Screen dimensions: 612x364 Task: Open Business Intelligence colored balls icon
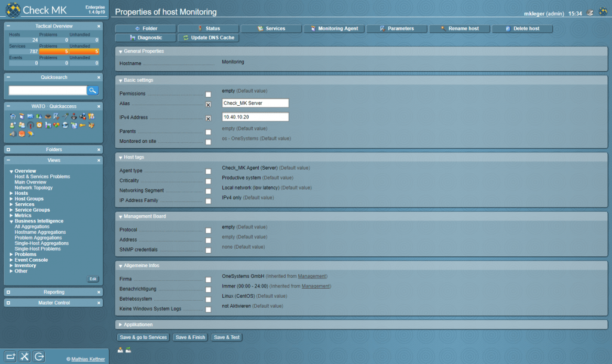tap(57, 126)
